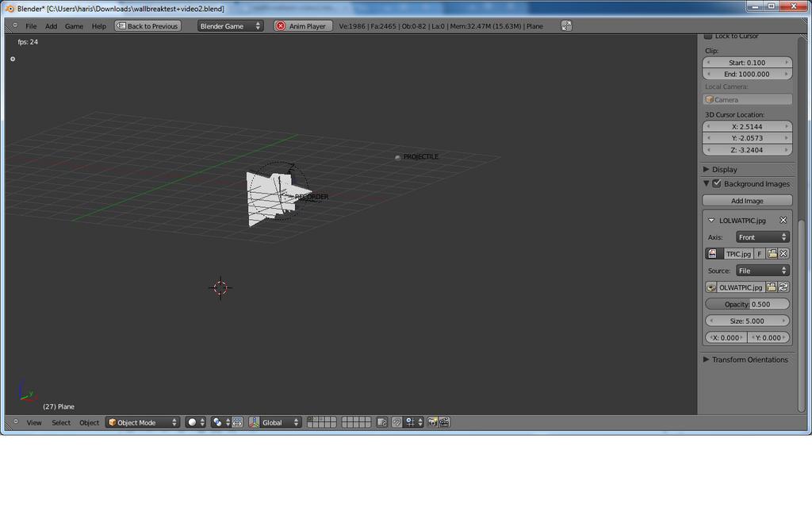Remove LOLWATPIC.jpg background image with X
The width and height of the screenshot is (812, 519).
(783, 221)
